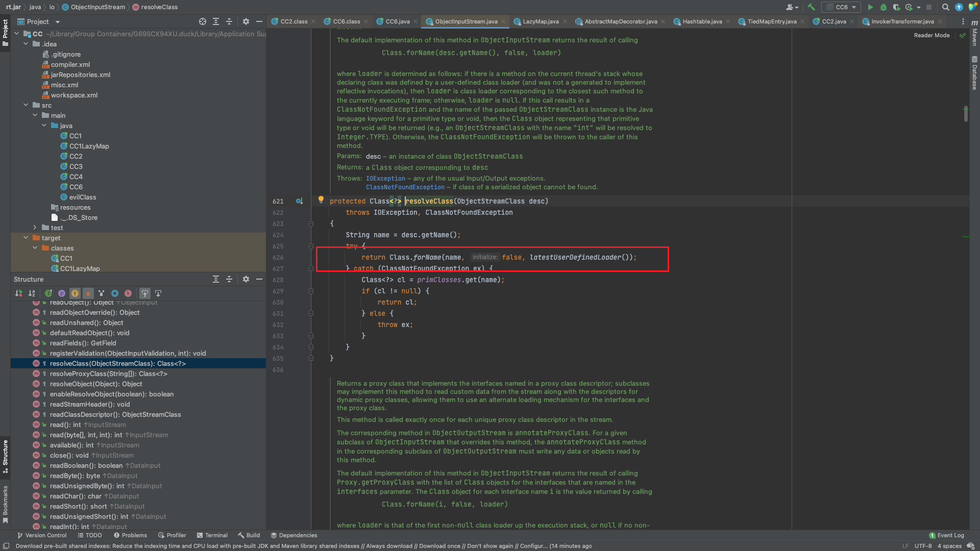
Task: Open the CC6 run configuration dropdown
Action: coord(841,7)
